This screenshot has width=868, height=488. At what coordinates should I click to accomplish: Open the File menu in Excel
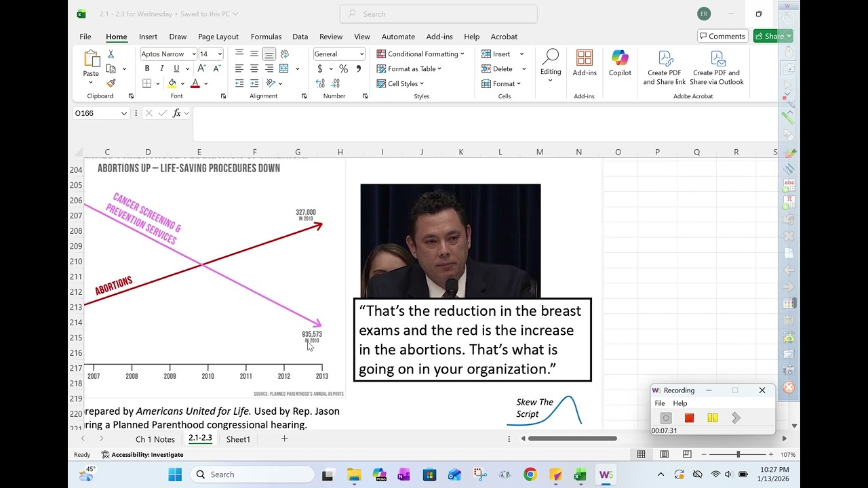85,37
